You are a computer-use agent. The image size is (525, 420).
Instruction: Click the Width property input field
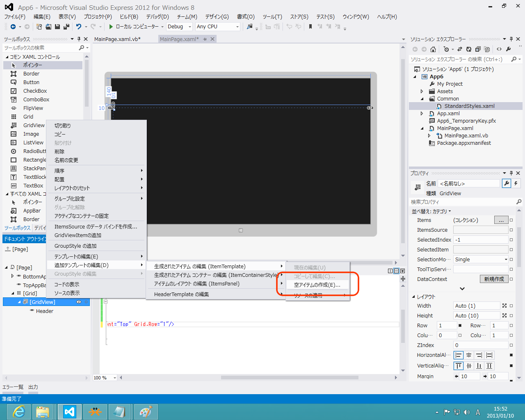pos(477,306)
